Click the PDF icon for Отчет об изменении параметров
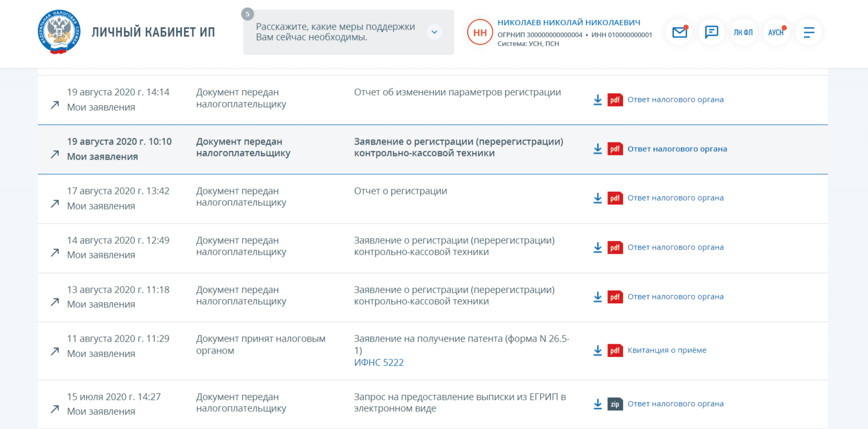 (x=615, y=100)
